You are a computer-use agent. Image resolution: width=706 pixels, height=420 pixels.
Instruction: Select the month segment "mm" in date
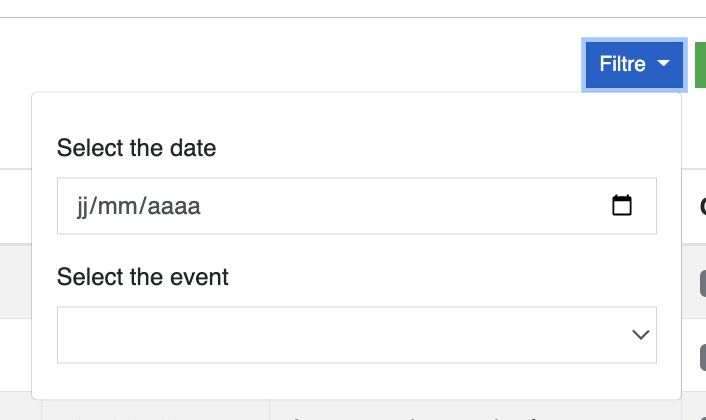click(118, 207)
